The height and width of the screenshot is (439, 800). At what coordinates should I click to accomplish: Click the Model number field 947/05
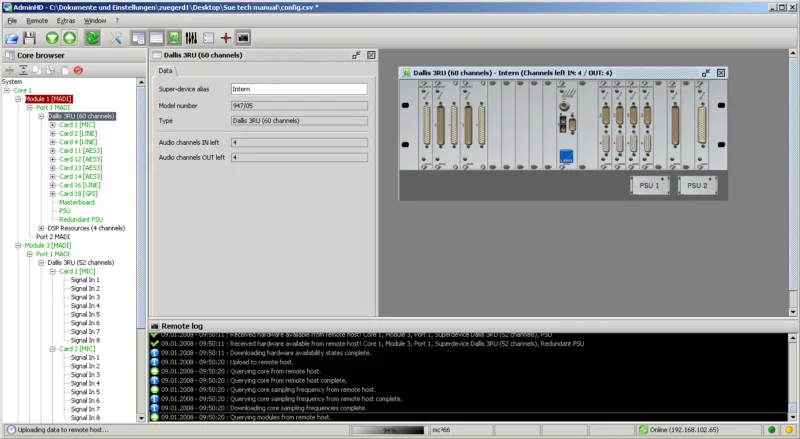pos(299,106)
